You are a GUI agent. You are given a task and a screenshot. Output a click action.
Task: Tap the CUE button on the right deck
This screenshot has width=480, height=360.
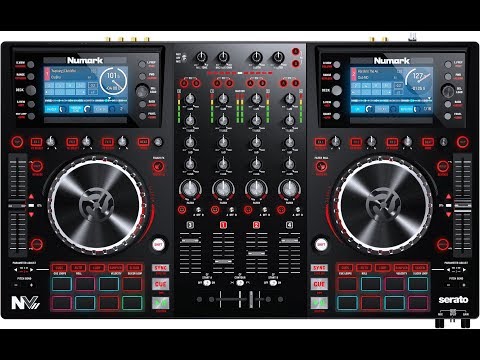point(319,284)
